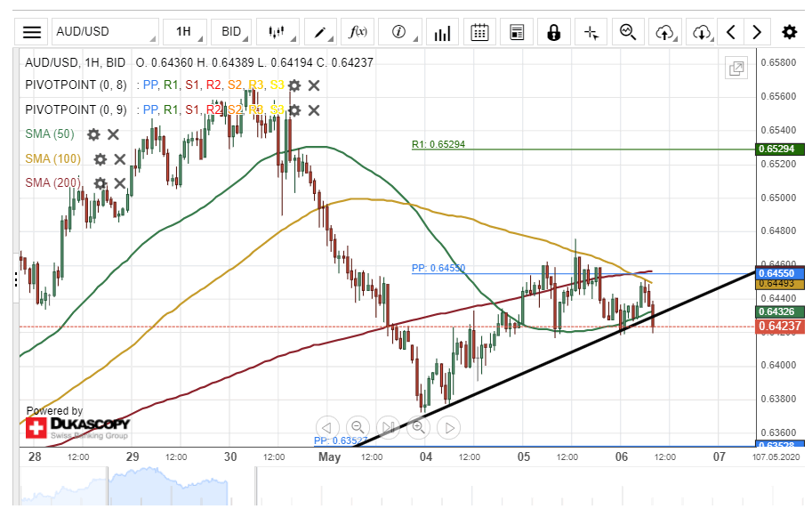Open the news or calculator panel icon
Image resolution: width=812 pixels, height=509 pixels.
pyautogui.click(x=517, y=32)
